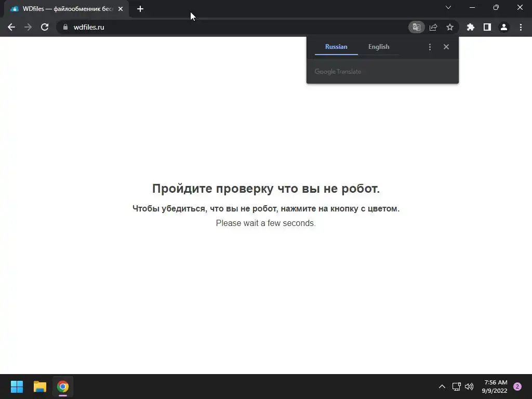The image size is (532, 399).
Task: Toggle the Google Translate icon in address bar
Action: pos(416,27)
